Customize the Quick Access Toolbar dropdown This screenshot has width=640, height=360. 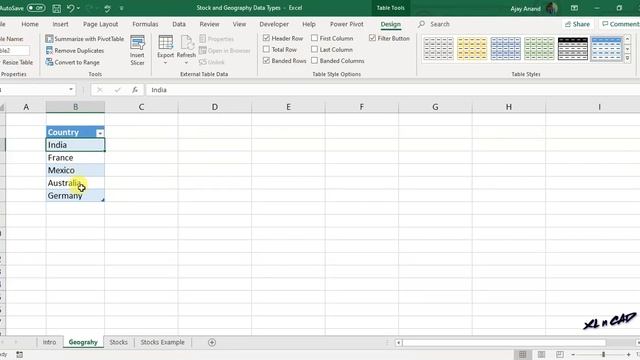[121, 8]
